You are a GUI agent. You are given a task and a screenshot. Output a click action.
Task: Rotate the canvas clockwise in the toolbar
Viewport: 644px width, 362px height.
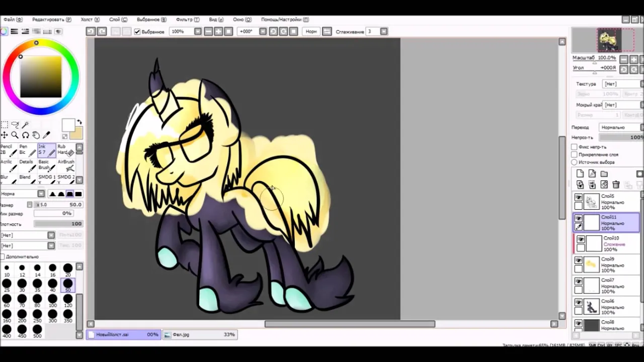coord(283,31)
